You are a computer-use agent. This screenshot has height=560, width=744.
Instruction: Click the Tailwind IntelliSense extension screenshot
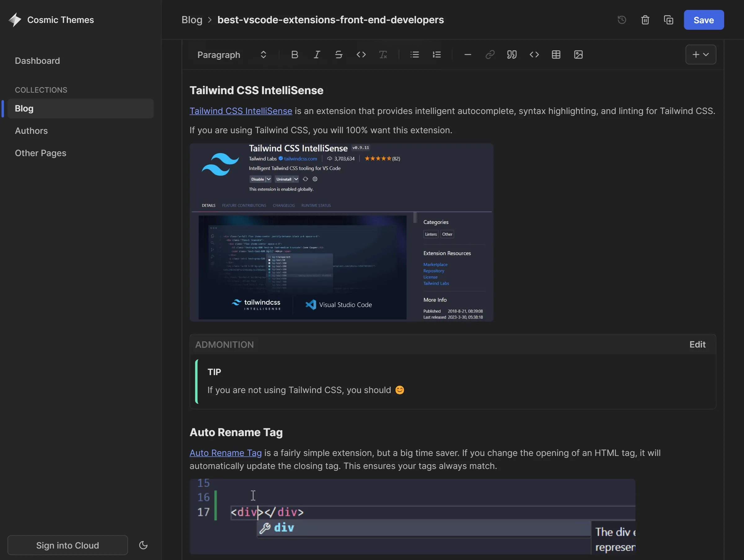(341, 232)
